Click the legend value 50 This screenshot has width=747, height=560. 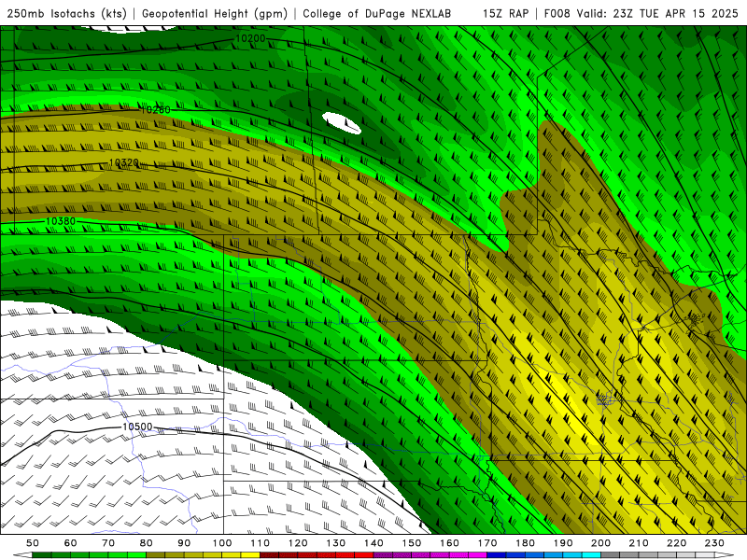33,543
